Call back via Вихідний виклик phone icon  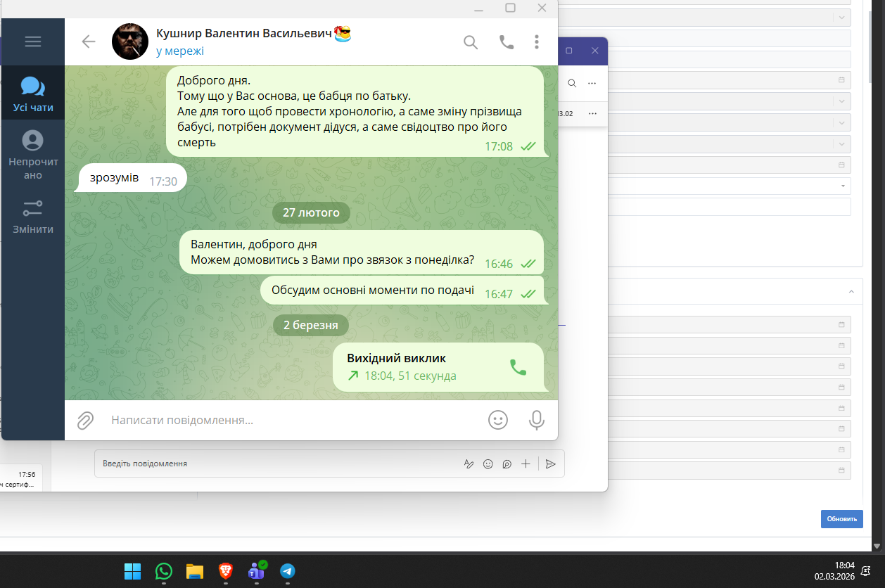click(x=518, y=367)
